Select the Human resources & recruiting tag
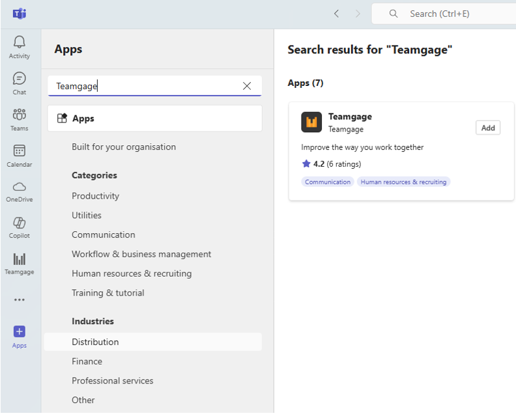This screenshot has height=420, width=516. coord(403,182)
